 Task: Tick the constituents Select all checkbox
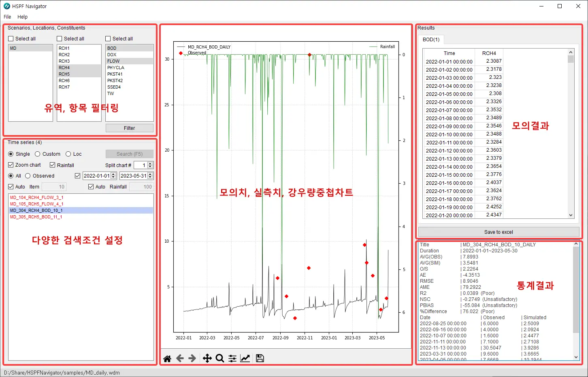[x=108, y=39]
